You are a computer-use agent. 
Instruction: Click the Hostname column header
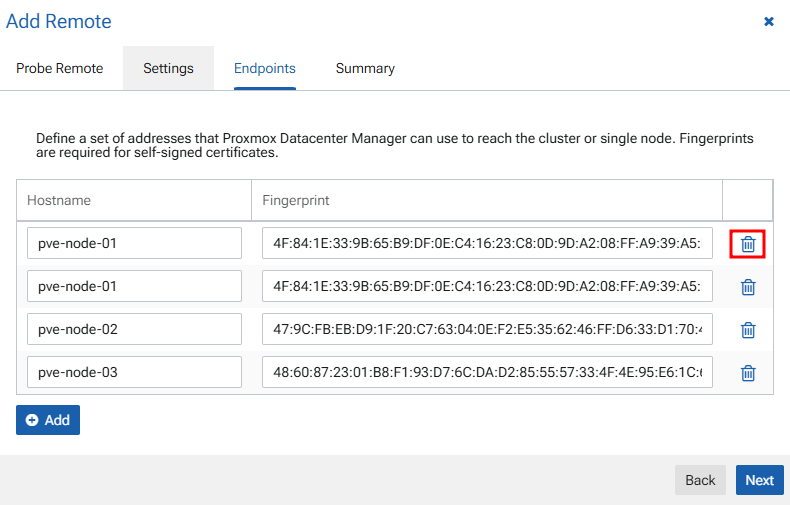click(134, 200)
